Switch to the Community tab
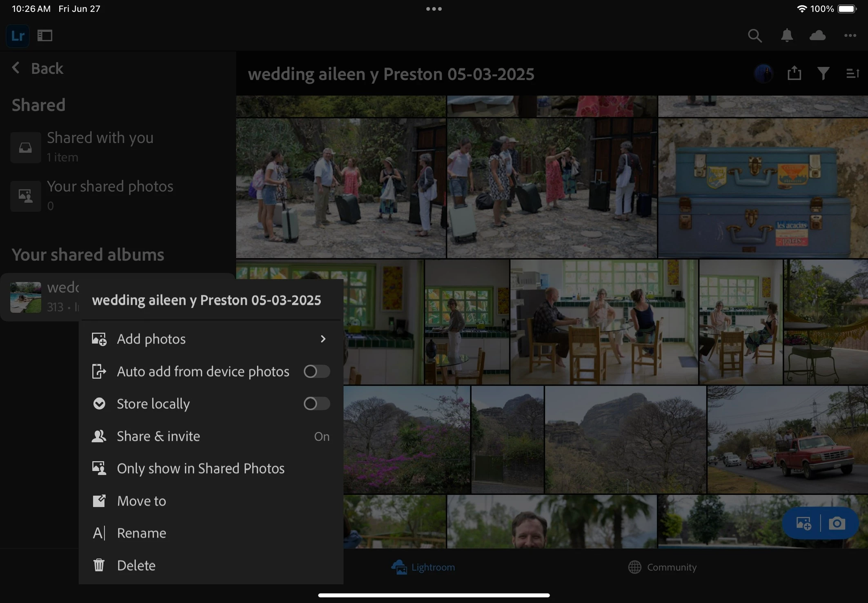This screenshot has width=868, height=603. (662, 567)
